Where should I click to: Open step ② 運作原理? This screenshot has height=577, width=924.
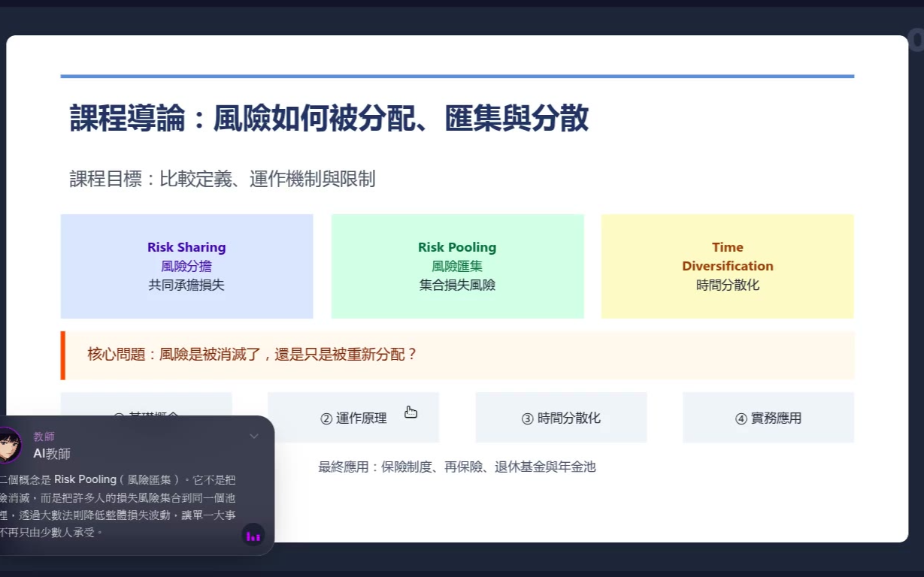point(353,418)
